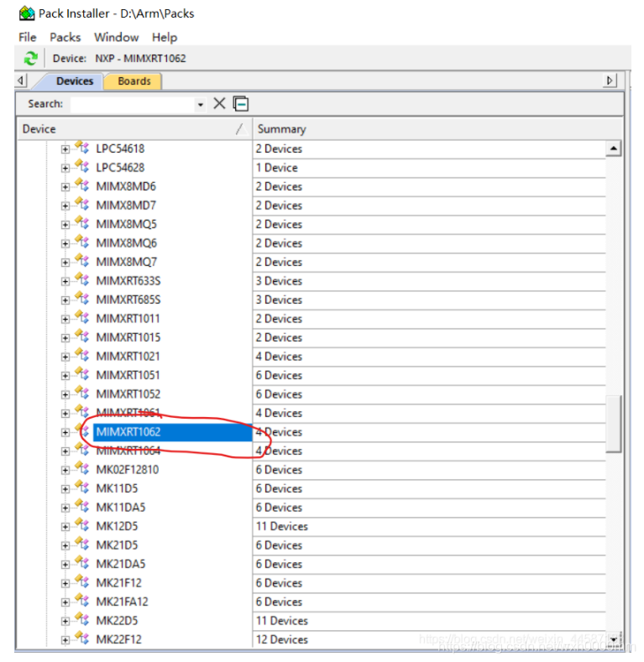644x662 pixels.
Task: Expand the MIMXRT1061 tree node
Action: point(65,414)
